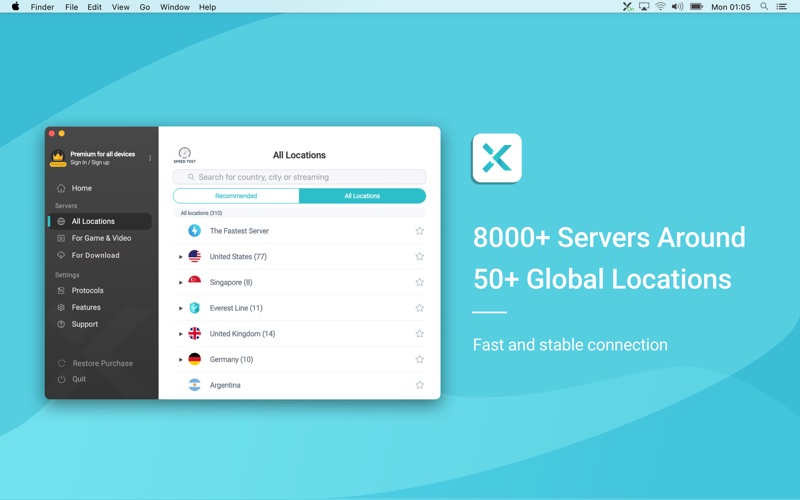Switch to the Recommended tab
800x500 pixels.
(236, 196)
